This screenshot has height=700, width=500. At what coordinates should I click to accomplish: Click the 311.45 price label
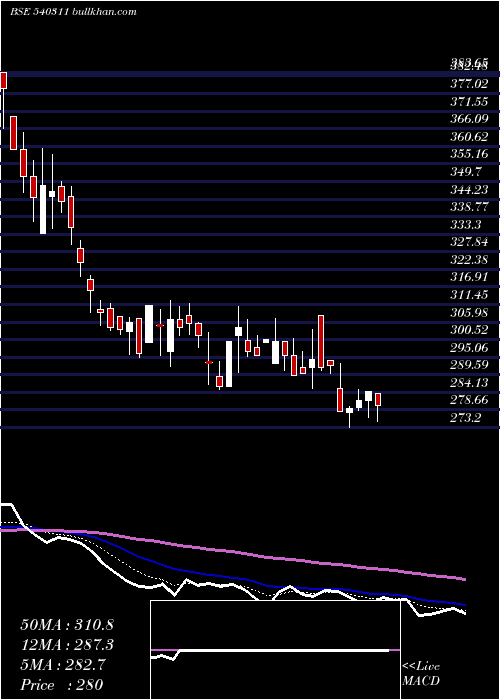coord(469,295)
